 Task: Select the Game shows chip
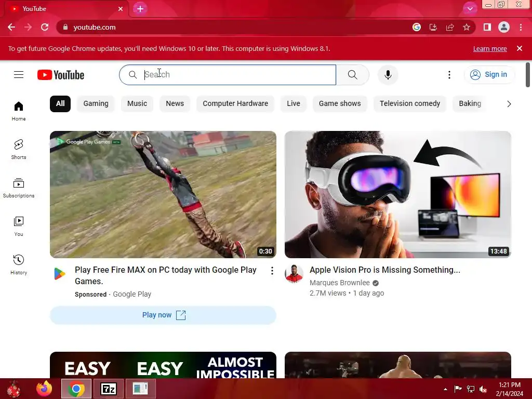click(340, 103)
